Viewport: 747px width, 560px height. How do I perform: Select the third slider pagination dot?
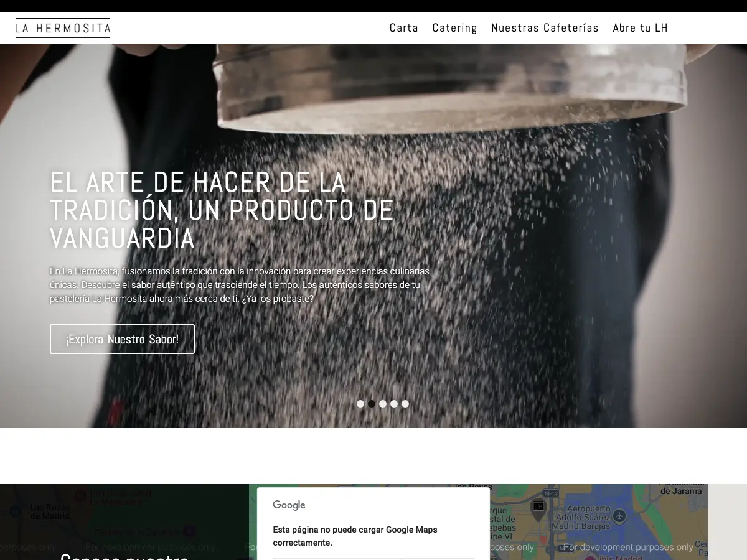pos(383,404)
